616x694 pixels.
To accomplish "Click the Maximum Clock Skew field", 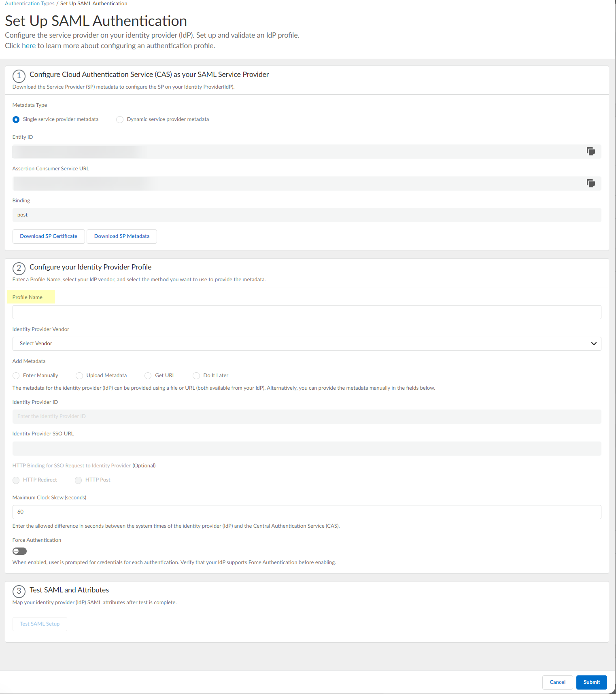I will 306,512.
